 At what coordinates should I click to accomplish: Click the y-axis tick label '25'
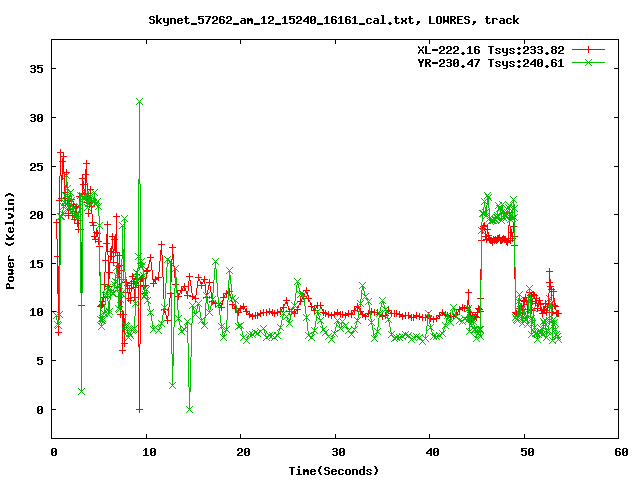coord(36,167)
